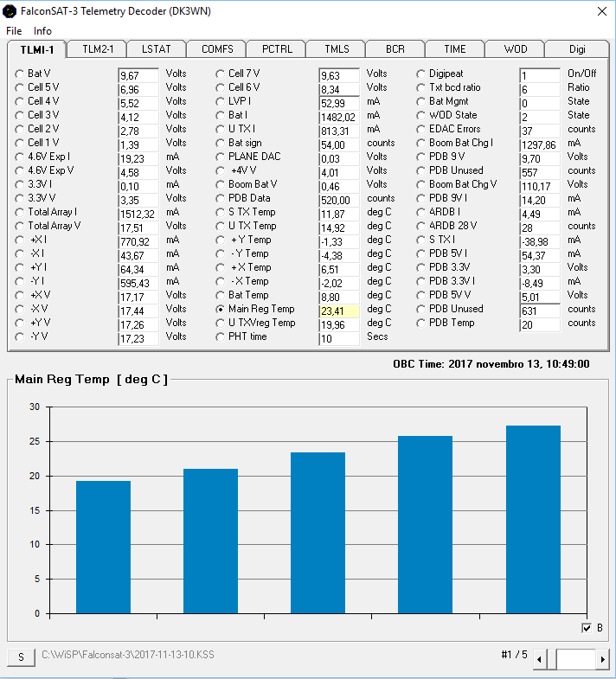
Task: Select the LVP I radio button
Action: point(220,102)
